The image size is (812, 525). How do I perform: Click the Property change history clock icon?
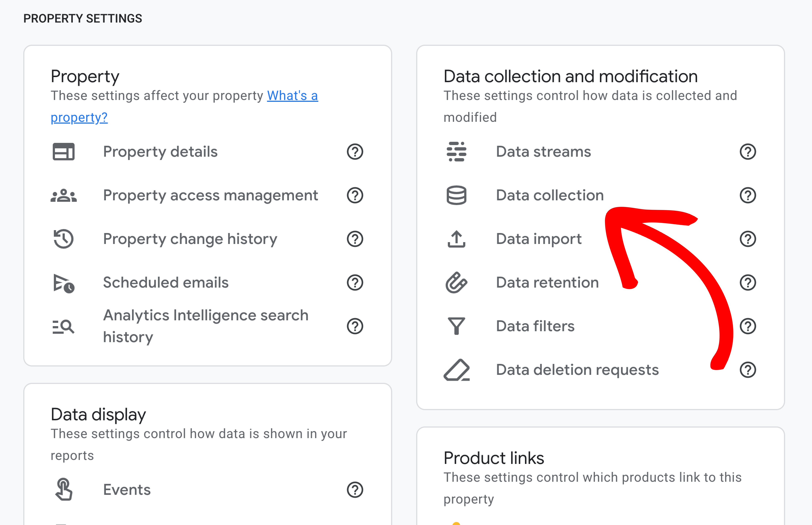[x=63, y=239]
